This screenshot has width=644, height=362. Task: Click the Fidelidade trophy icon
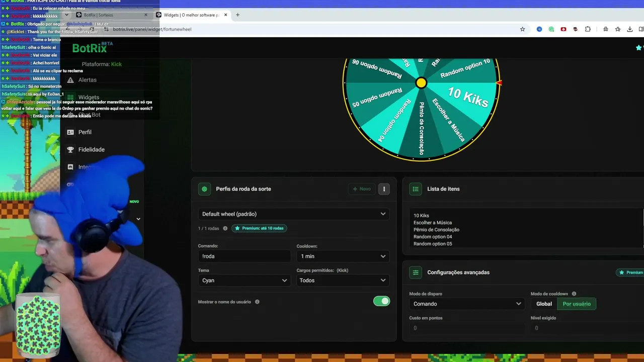coord(70,149)
